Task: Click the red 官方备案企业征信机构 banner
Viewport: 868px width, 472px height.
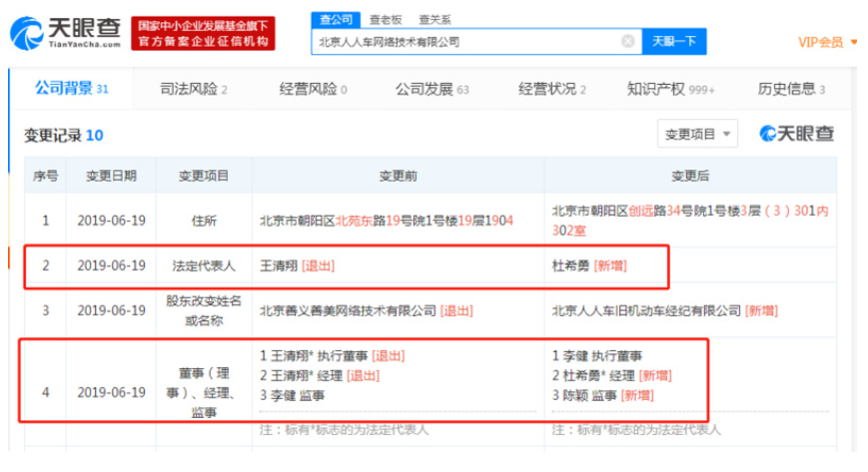Action: click(203, 33)
